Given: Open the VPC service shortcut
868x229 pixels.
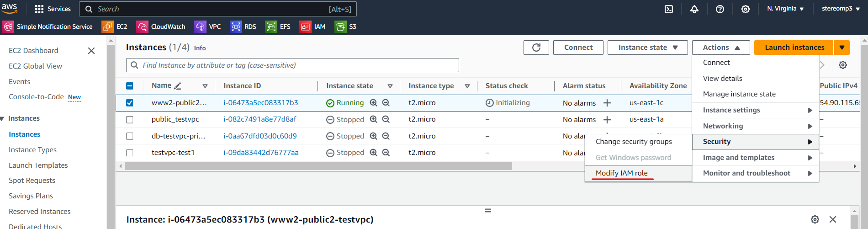Looking at the screenshot, I should [x=208, y=27].
